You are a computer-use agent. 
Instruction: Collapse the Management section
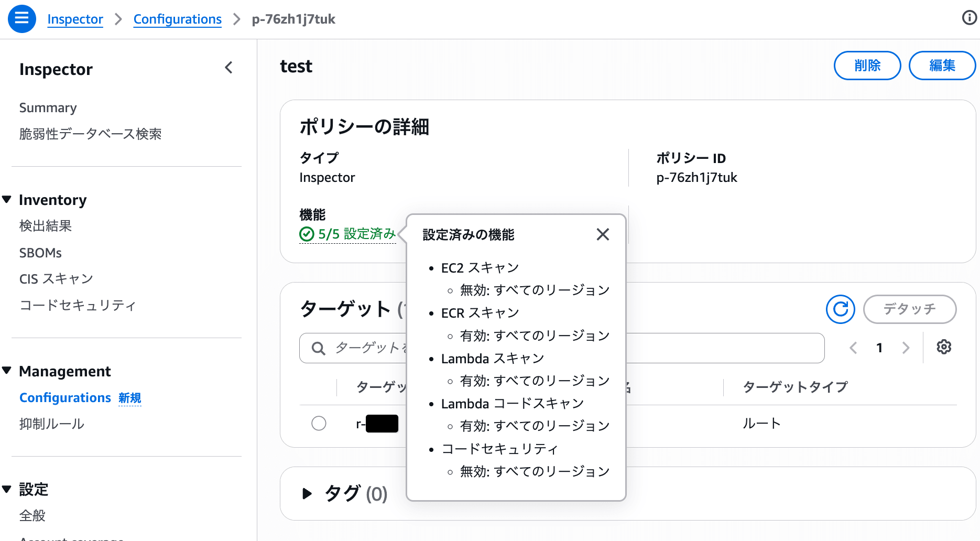tap(7, 371)
